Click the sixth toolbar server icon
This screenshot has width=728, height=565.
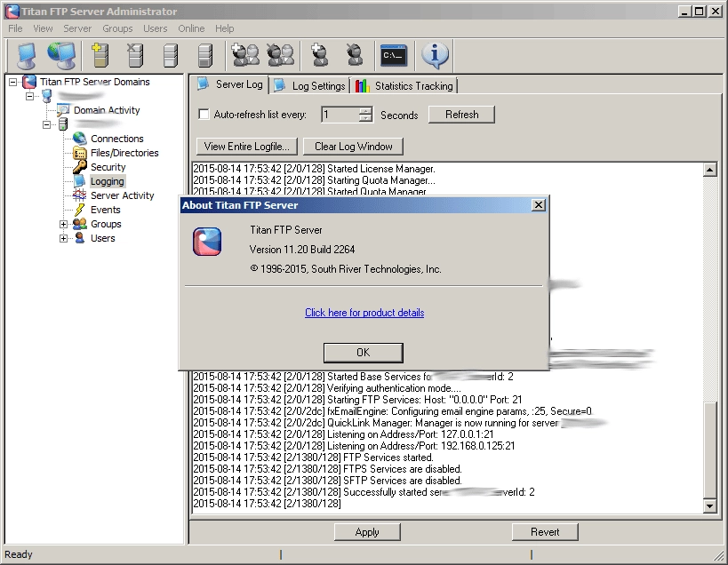click(205, 55)
